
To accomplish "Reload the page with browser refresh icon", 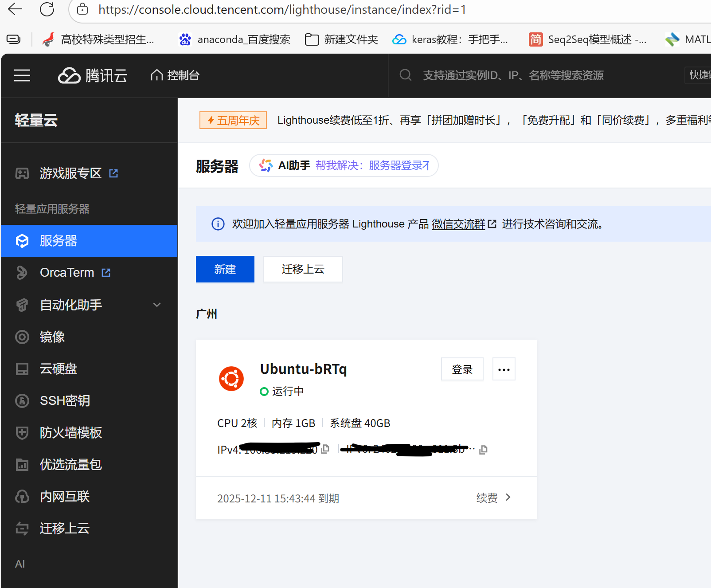I will [47, 9].
